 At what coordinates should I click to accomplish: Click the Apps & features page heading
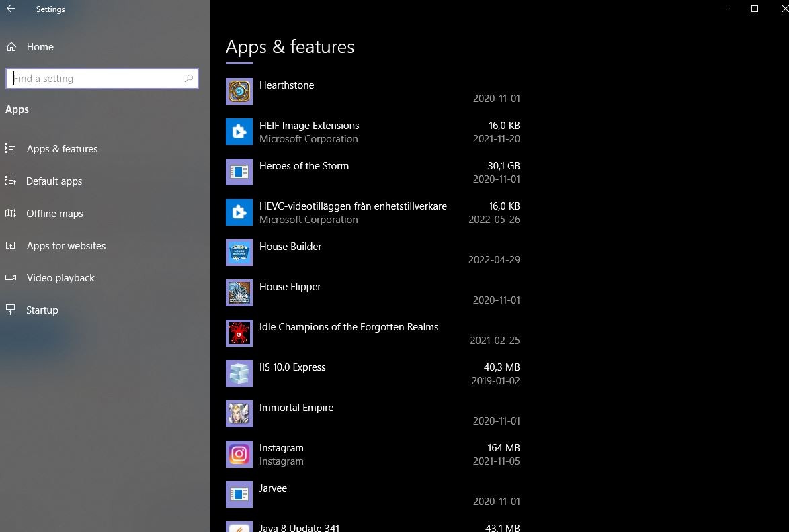290,47
